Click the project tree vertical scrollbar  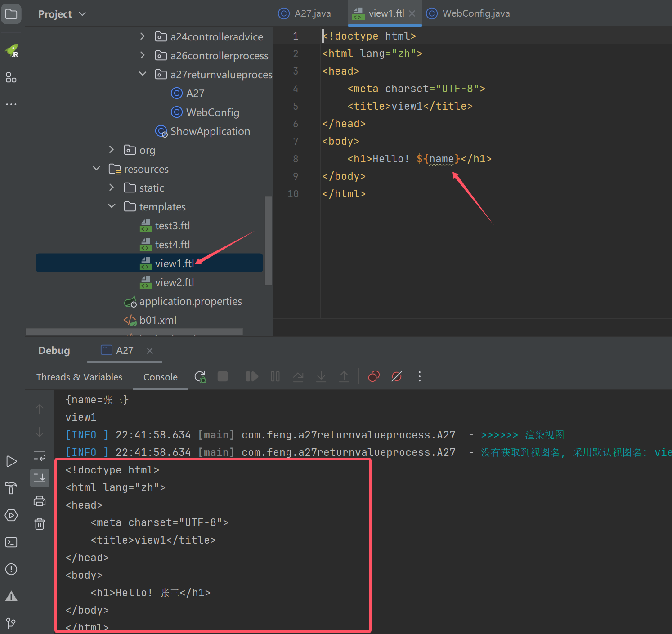(269, 241)
